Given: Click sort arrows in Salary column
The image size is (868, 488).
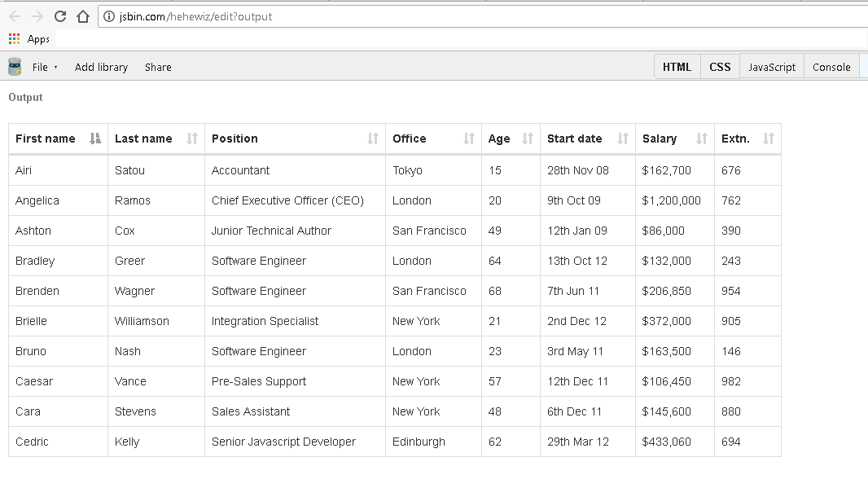Looking at the screenshot, I should tap(702, 138).
